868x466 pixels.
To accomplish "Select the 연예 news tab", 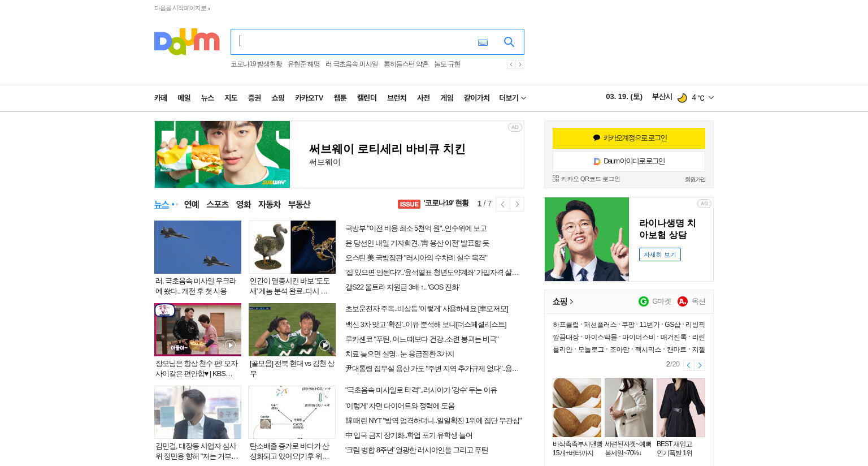I will [x=192, y=204].
